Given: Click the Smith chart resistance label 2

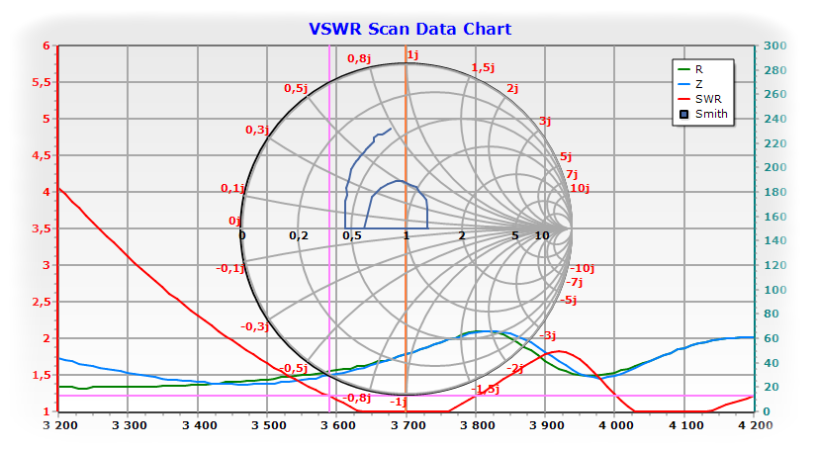Looking at the screenshot, I should pyautogui.click(x=462, y=236).
